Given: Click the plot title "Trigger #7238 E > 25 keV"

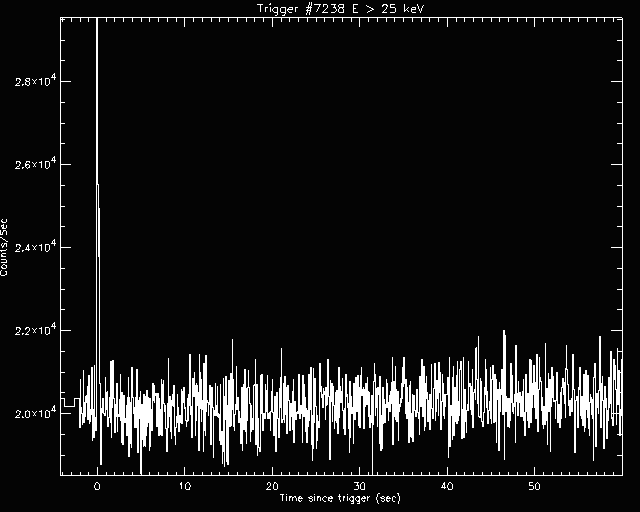Looking at the screenshot, I should tap(340, 9).
